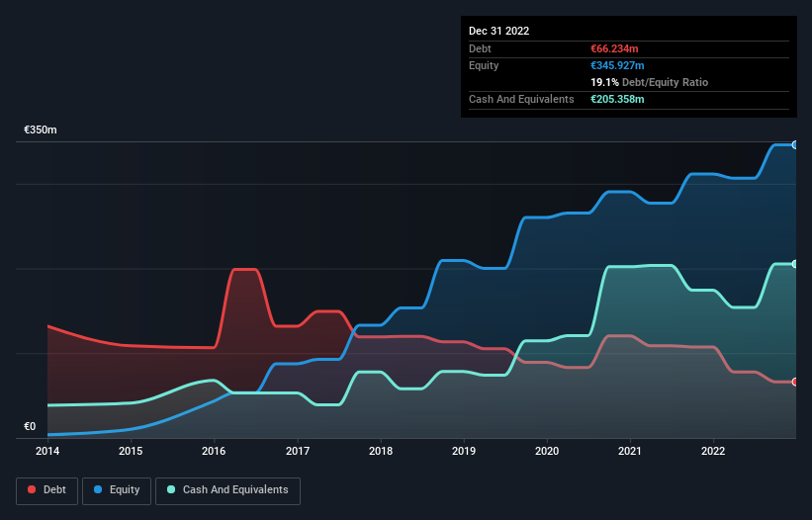The width and height of the screenshot is (812, 520).
Task: Click the 2015 x-axis label
Action: coord(131,451)
